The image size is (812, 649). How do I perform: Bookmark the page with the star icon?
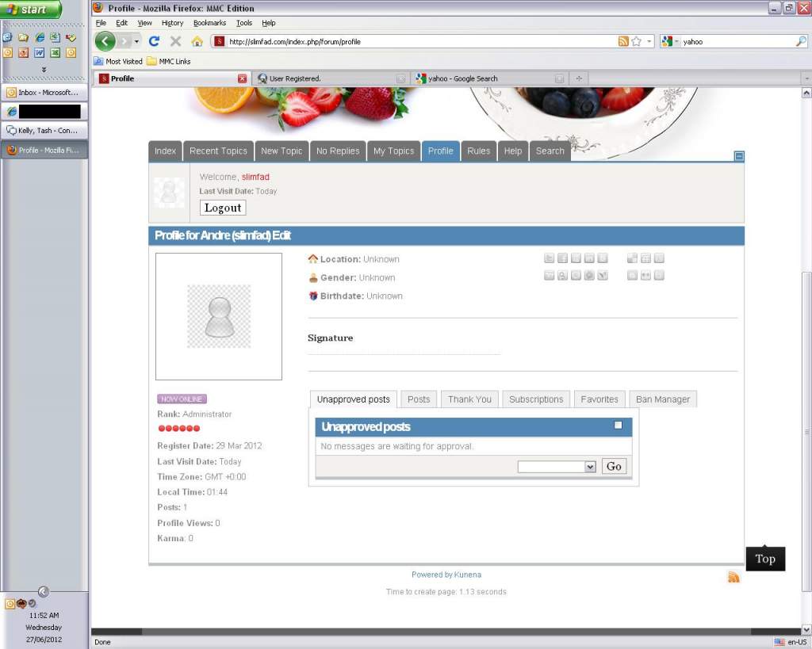pyautogui.click(x=636, y=41)
